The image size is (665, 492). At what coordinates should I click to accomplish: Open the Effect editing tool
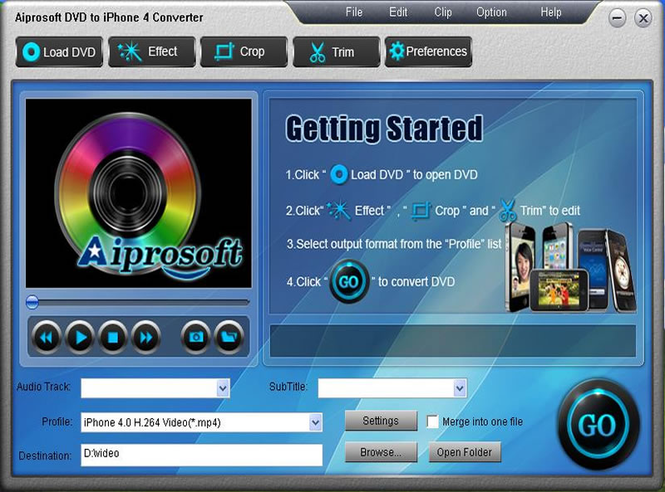click(152, 52)
